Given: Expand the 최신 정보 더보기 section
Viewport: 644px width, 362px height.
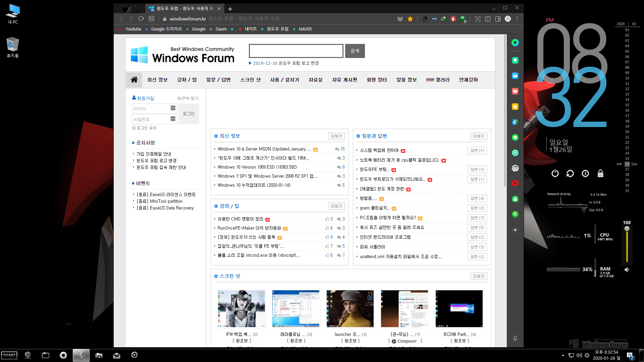Looking at the screenshot, I should click(x=336, y=136).
